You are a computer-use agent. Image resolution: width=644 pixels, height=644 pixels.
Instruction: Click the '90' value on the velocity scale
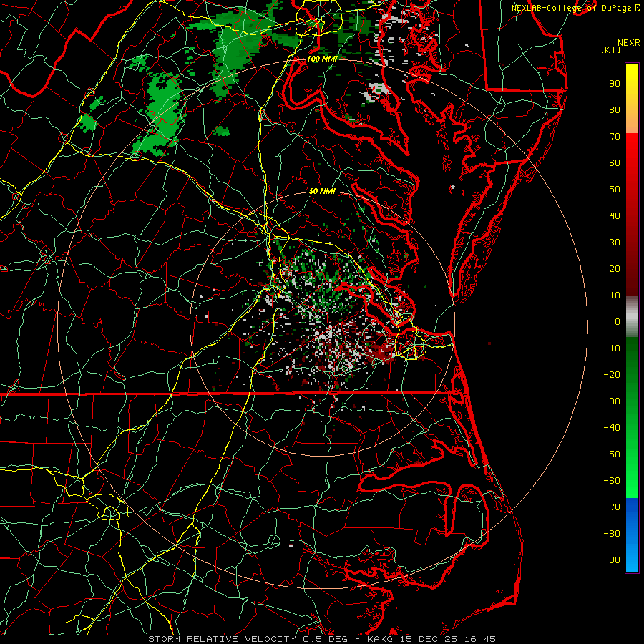(615, 84)
